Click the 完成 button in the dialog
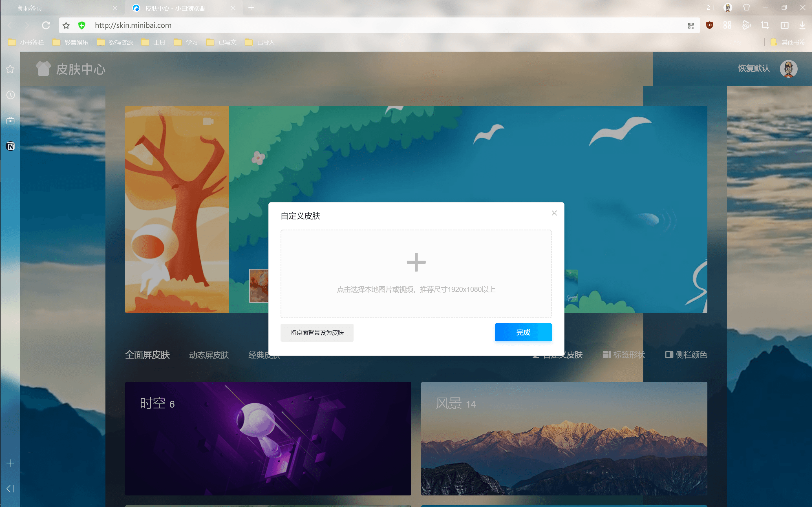 click(523, 332)
